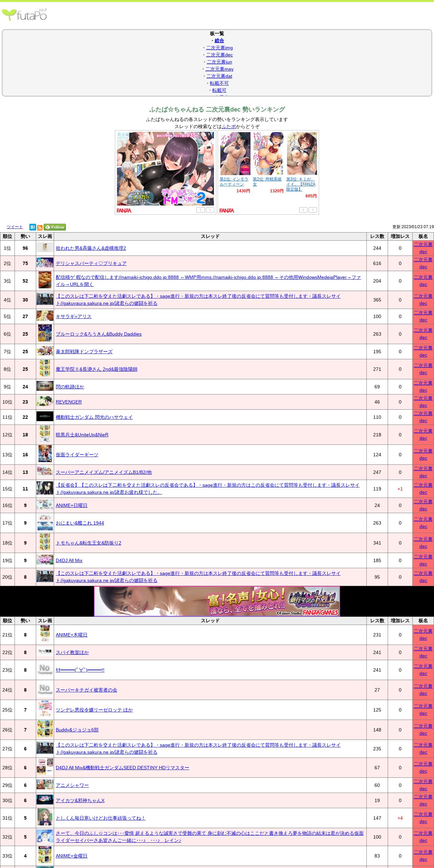This screenshot has width=434, height=868.
Task: Open the FANZA GAMES banner advertisement
Action: pos(217,601)
